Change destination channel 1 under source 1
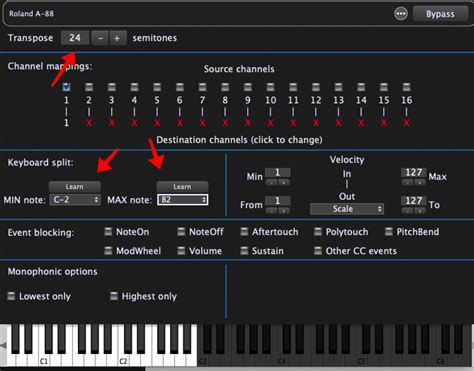The width and height of the screenshot is (474, 371). pos(66,123)
